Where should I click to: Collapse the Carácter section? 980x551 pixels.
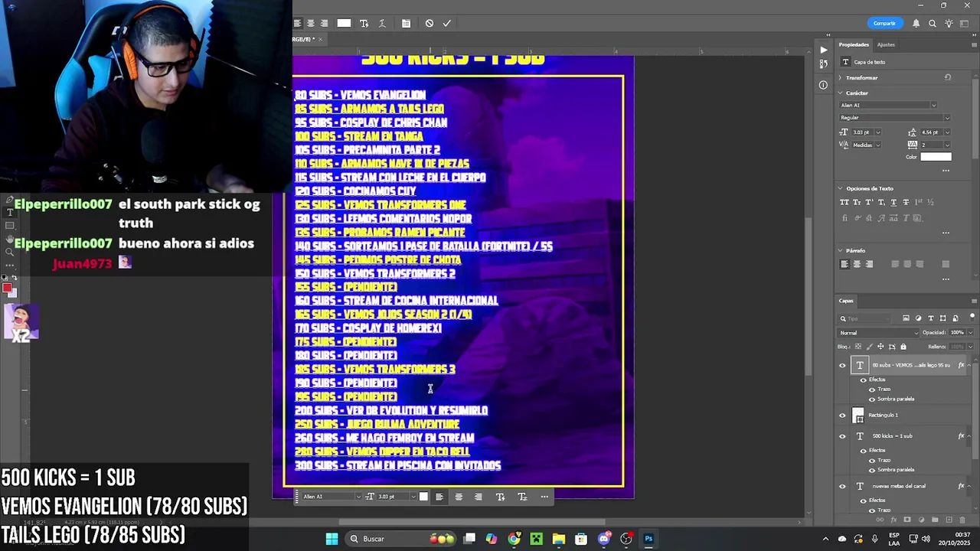[841, 93]
